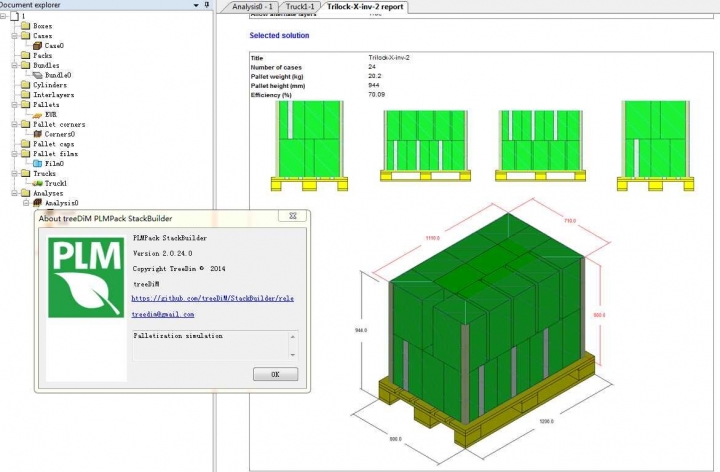Screen dimensions: 720x472
Task: Click the Analysis0 node icon
Action: pyautogui.click(x=37, y=202)
